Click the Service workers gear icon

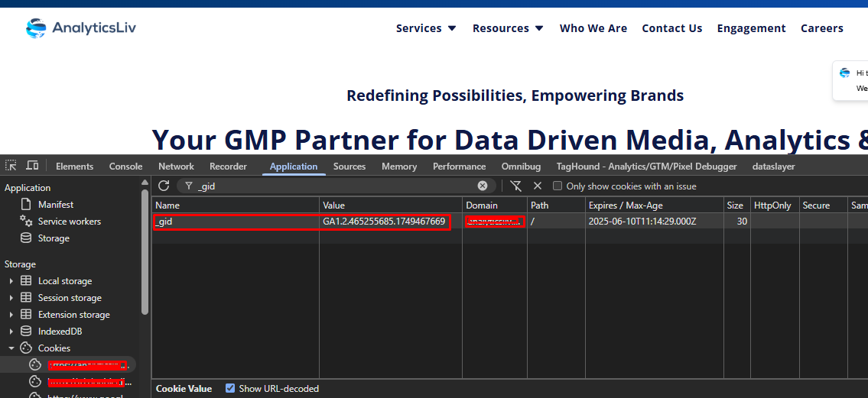26,221
